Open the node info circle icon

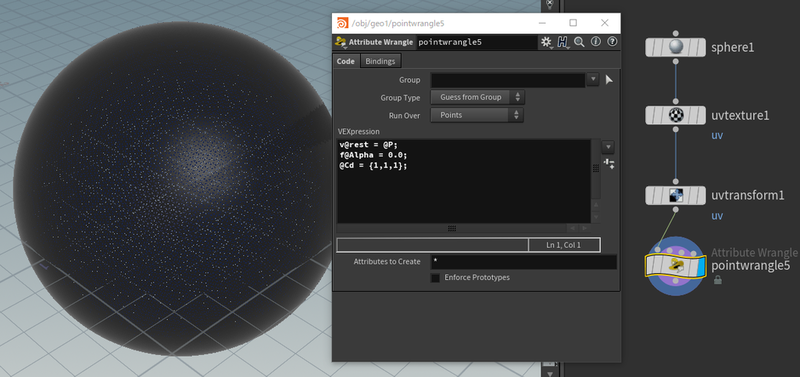tap(595, 42)
